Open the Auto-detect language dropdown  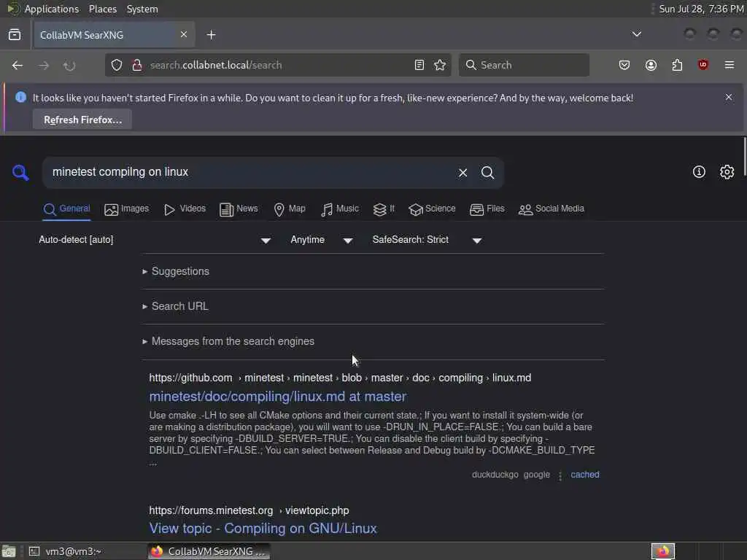coord(155,240)
